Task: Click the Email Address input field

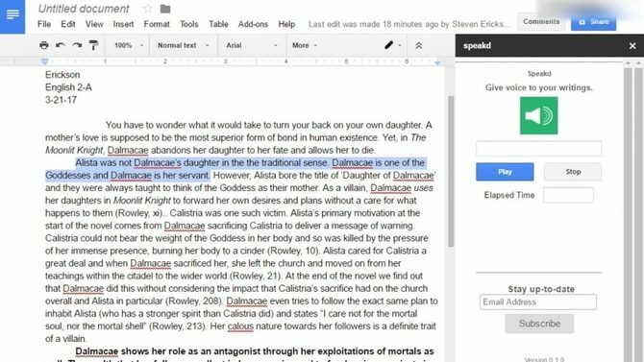Action: coord(538,302)
